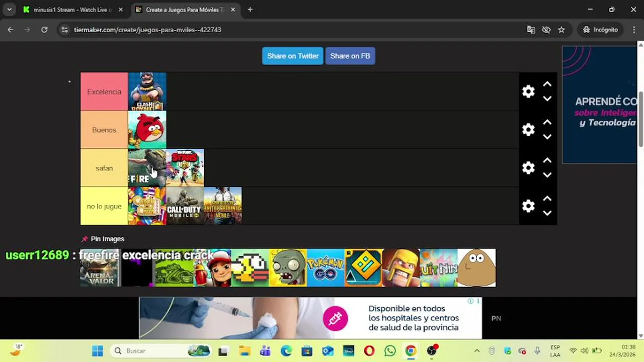Pick the Clash of Clans image
The image size is (644, 362).
[x=401, y=268]
